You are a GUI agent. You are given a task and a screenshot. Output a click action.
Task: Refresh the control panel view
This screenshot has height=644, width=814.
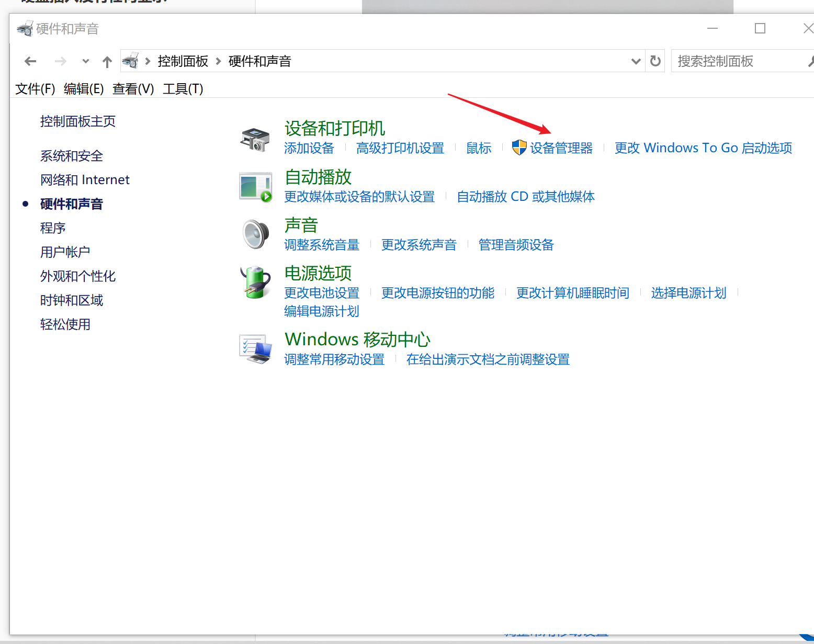655,61
